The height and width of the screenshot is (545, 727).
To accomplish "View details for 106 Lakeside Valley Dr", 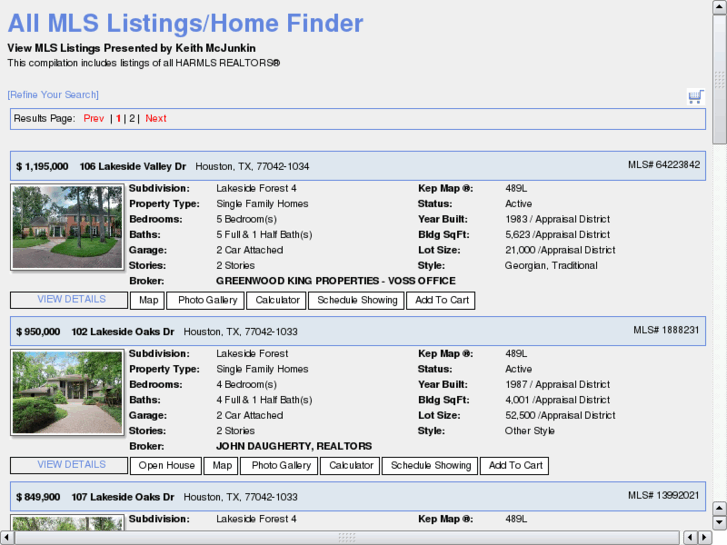I will [x=69, y=300].
